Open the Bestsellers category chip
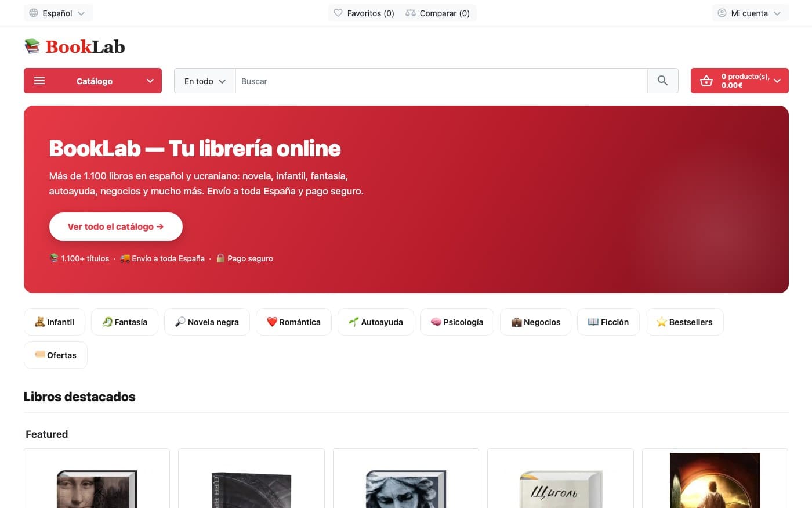Screen dimensions: 812x508 tap(684, 322)
